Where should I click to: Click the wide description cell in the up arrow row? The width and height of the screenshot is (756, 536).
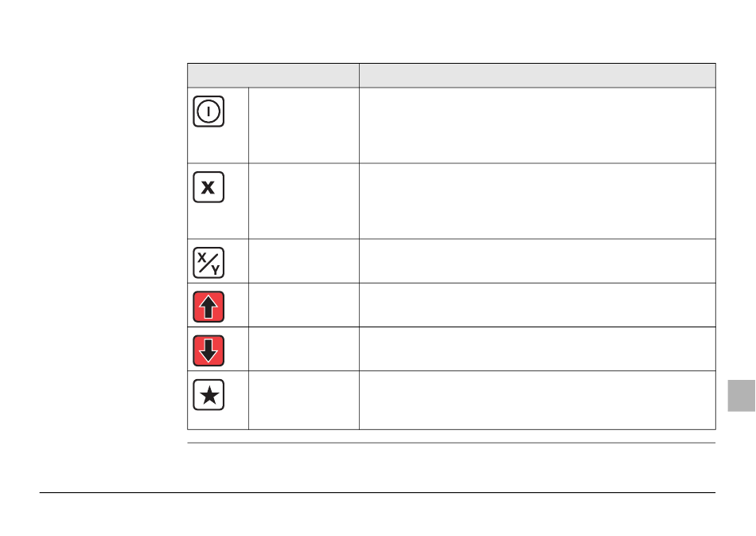tap(537, 305)
